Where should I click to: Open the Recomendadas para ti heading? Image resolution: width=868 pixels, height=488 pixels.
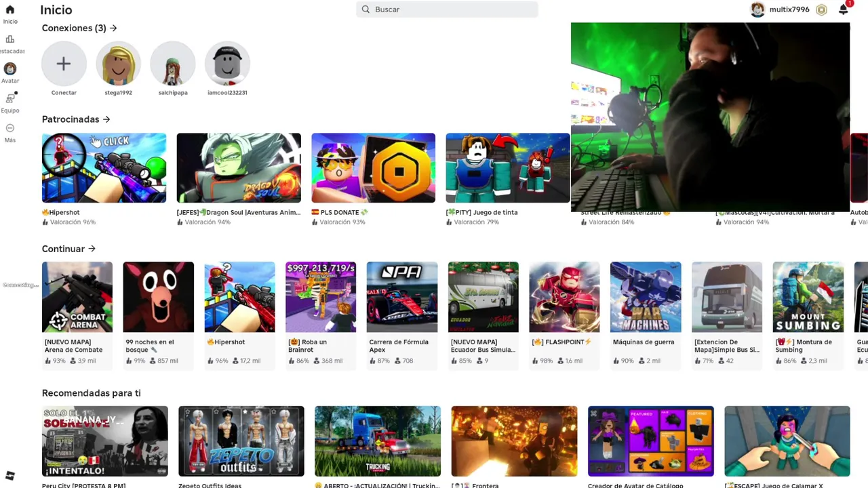tap(92, 393)
